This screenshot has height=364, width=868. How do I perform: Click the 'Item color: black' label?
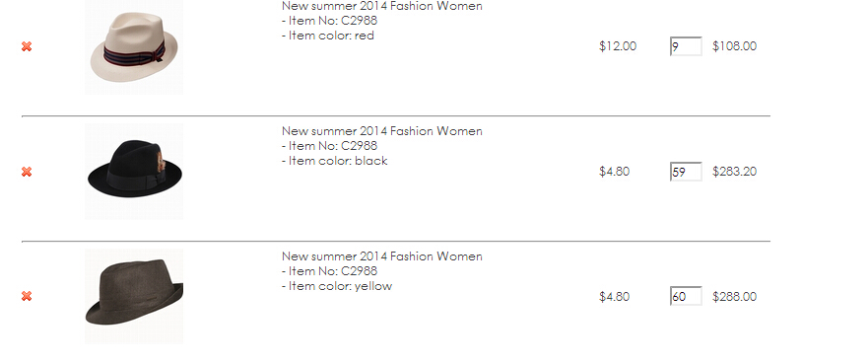pos(335,161)
